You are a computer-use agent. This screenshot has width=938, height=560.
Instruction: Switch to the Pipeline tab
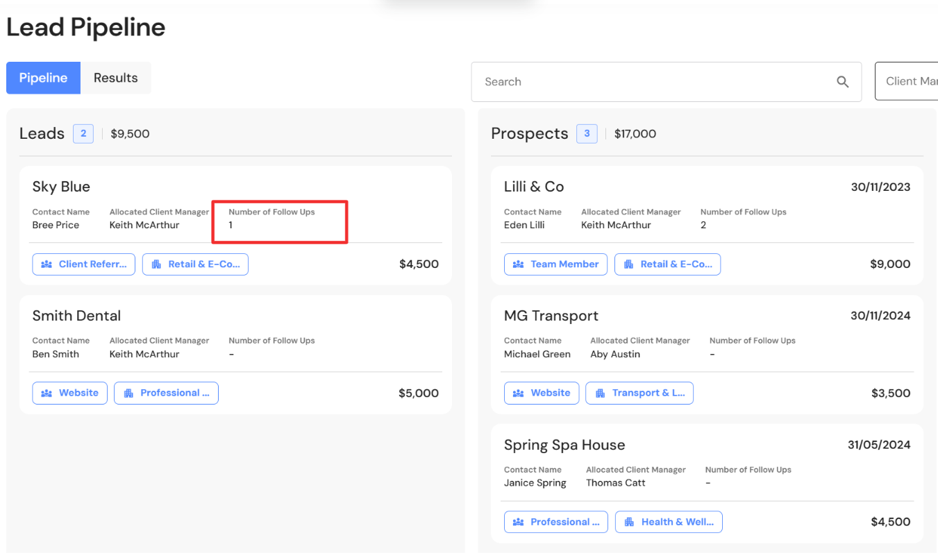(x=43, y=78)
